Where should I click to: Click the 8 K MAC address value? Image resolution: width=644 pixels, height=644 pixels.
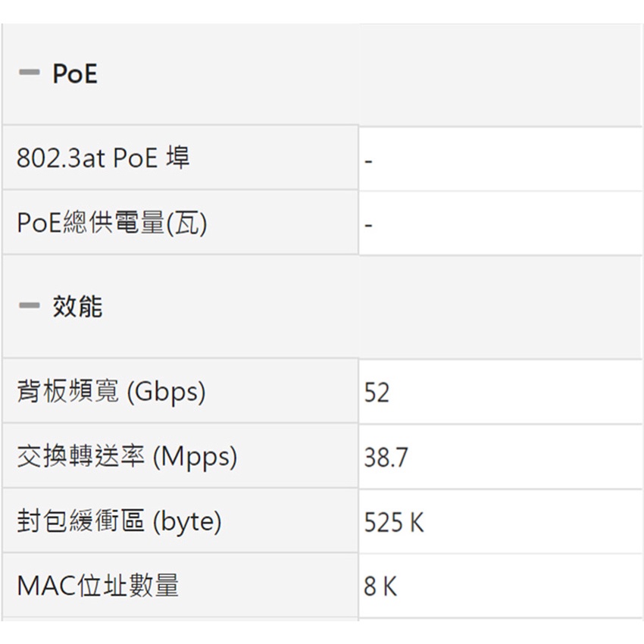coord(380,587)
